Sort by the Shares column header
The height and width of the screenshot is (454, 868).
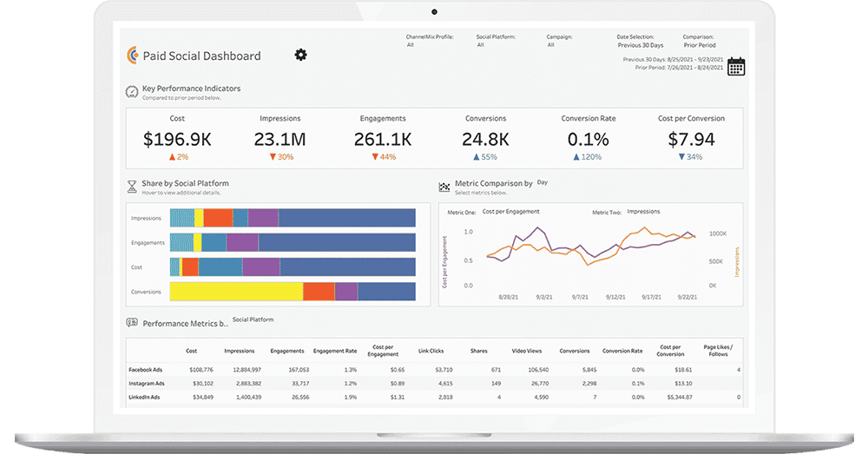pyautogui.click(x=479, y=351)
